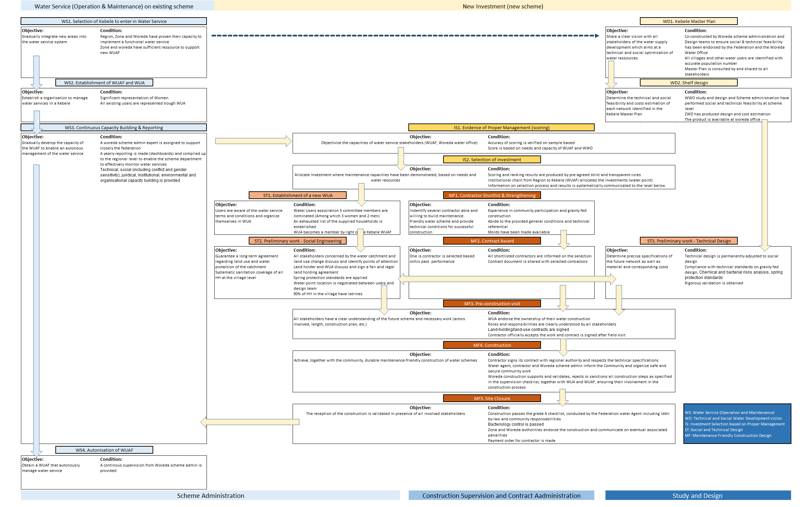Select ST1 Establishment of a new WUA
Screen dimensions: 812x507
[x=297, y=195]
